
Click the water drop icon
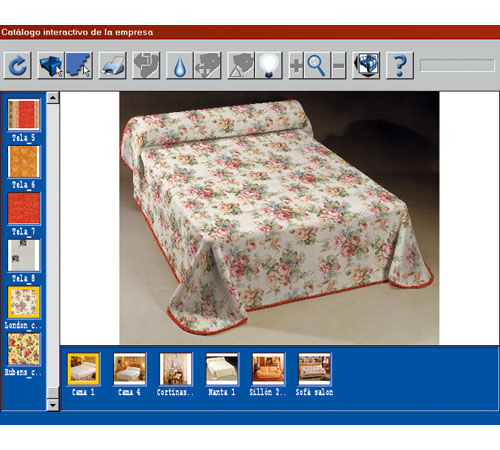pos(180,65)
